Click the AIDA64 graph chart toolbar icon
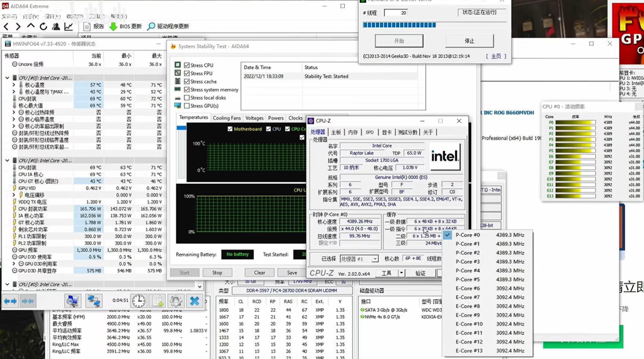The width and height of the screenshot is (644, 359). (x=69, y=26)
